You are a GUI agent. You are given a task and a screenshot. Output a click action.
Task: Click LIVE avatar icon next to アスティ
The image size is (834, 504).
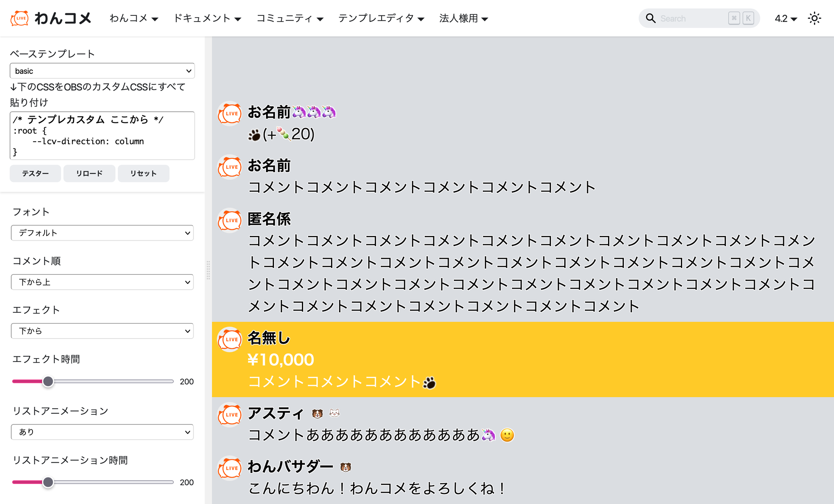coord(230,414)
